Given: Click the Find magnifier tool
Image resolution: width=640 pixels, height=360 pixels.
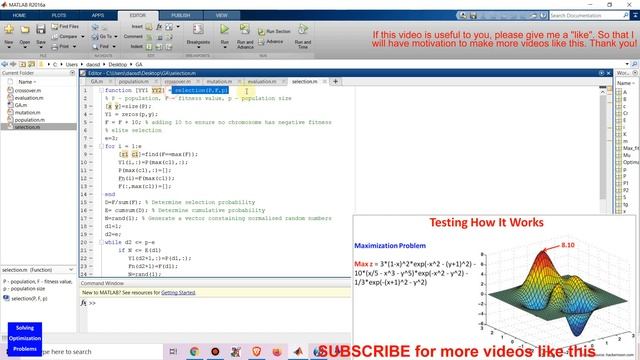Looking at the screenshot, I should coord(100,47).
